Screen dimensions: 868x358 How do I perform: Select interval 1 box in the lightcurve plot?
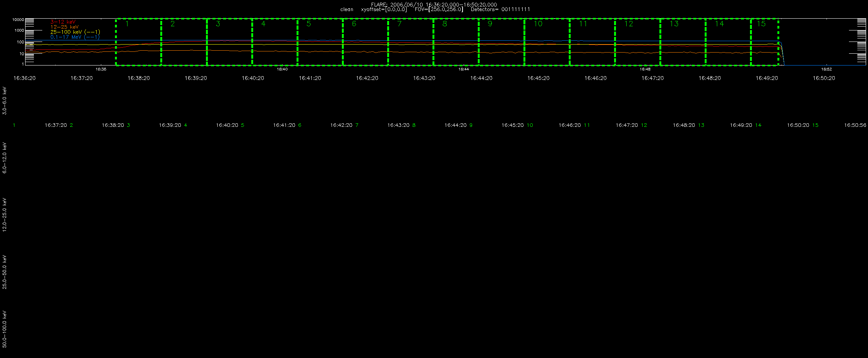(139, 42)
